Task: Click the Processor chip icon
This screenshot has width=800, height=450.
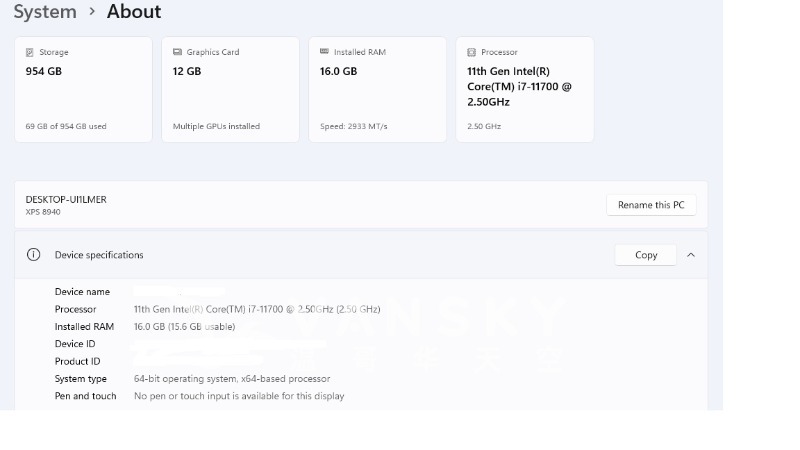Action: pyautogui.click(x=471, y=52)
